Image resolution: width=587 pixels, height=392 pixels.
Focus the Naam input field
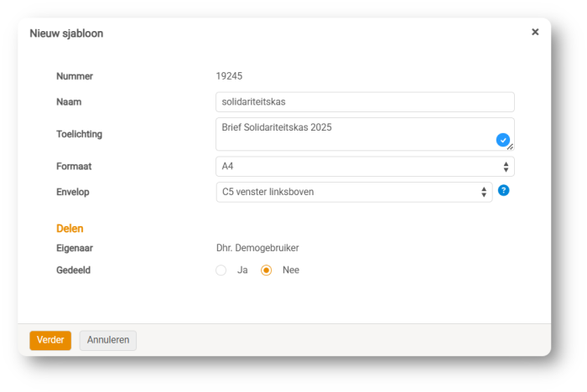(x=365, y=102)
